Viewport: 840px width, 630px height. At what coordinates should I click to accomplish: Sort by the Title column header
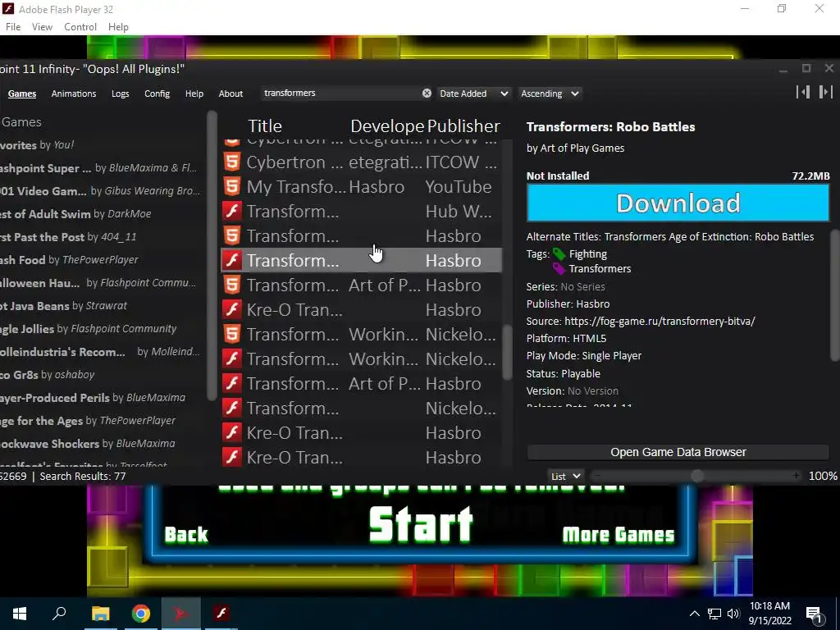(265, 126)
